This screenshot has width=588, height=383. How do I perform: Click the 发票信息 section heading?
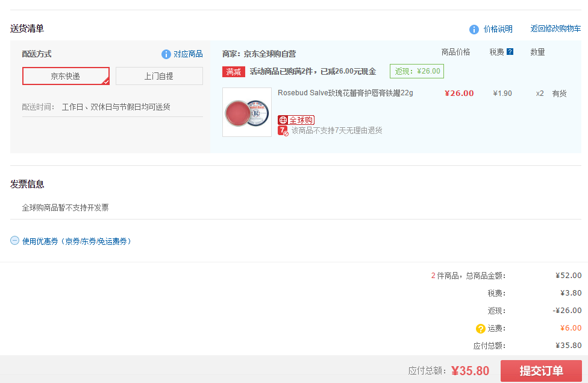27,185
